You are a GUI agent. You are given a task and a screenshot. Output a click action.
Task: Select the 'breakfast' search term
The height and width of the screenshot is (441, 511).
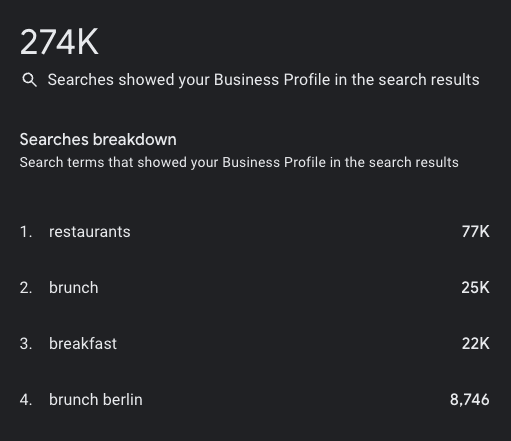83,344
